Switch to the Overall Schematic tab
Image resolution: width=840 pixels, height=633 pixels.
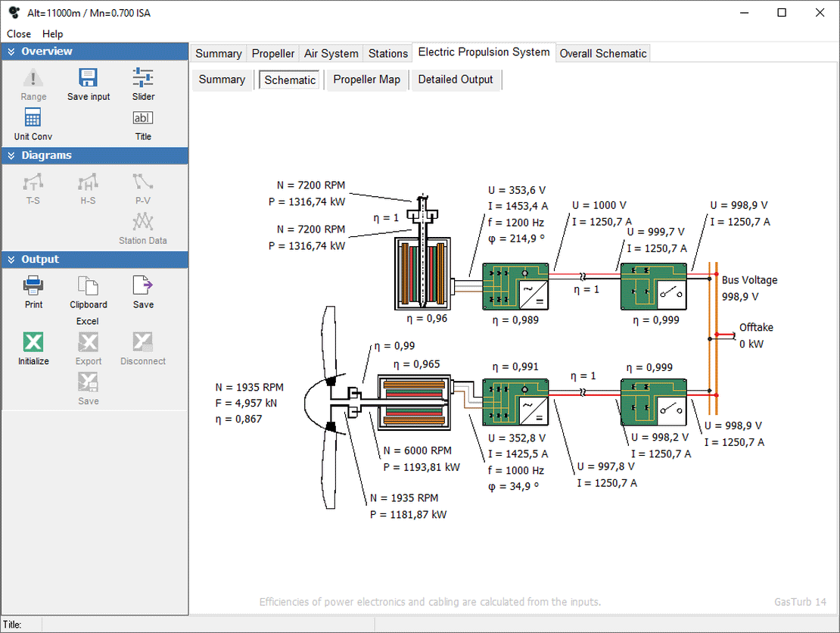tap(603, 54)
